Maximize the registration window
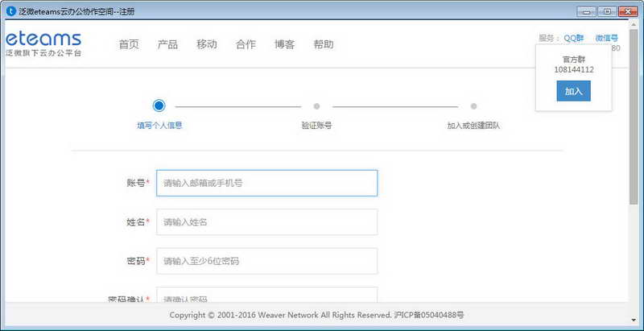This screenshot has height=331, width=644. click(606, 11)
